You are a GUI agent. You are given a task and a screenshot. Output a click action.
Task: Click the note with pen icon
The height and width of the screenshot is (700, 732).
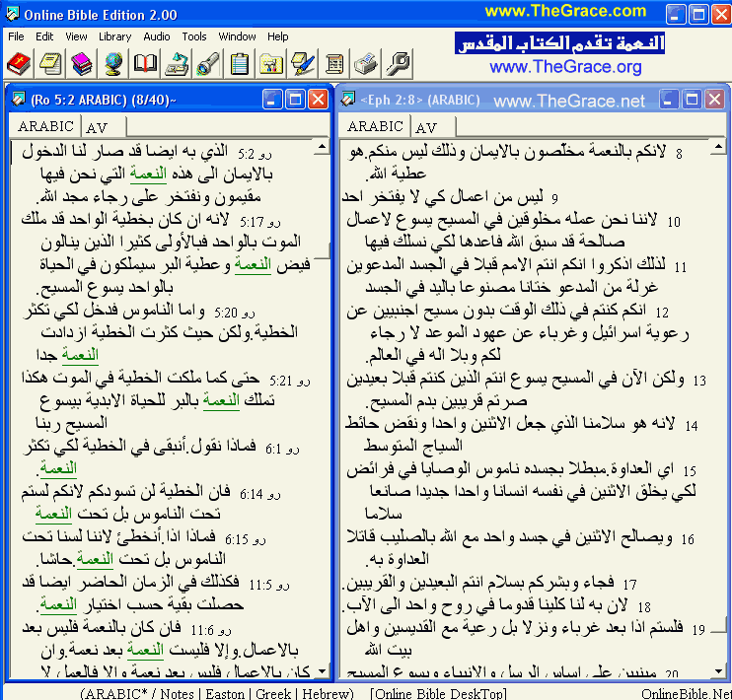[303, 64]
